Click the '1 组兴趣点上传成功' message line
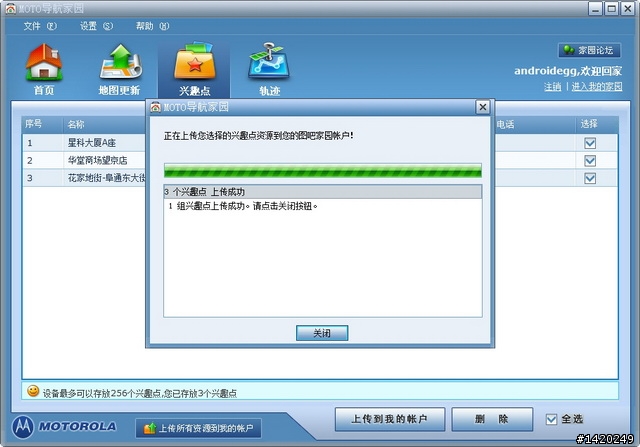The width and height of the screenshot is (640, 447). coord(243,206)
